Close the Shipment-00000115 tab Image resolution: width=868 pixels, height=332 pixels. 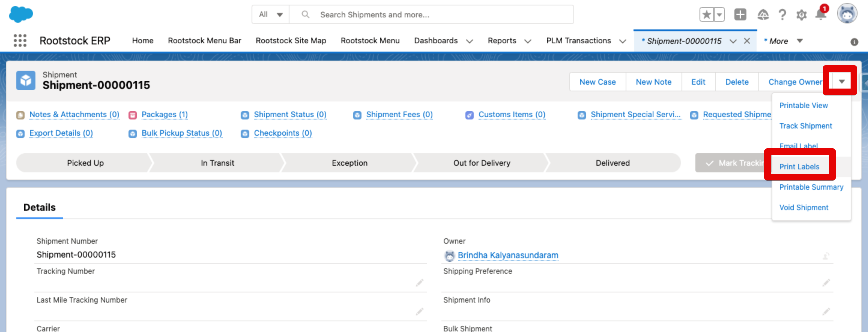747,41
